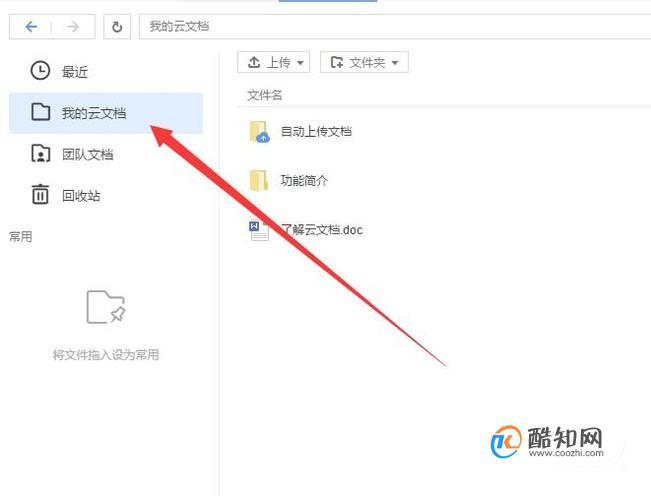Select the 了解云文档.doc file name
Viewport: 651px width, 496px height.
pos(322,230)
